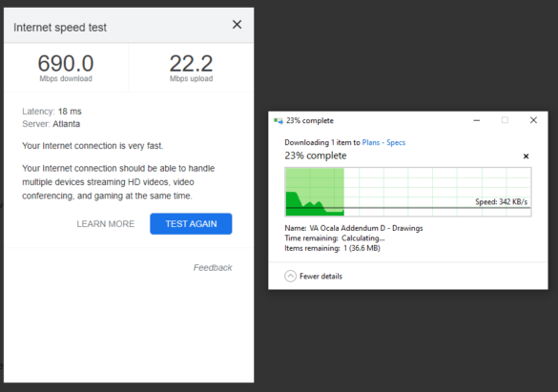Collapse the dialog with the Fewer details chevron
558x392 pixels.
[x=290, y=276]
